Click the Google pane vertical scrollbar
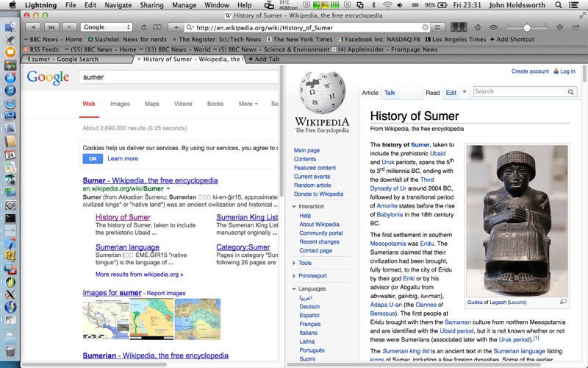 [x=282, y=130]
